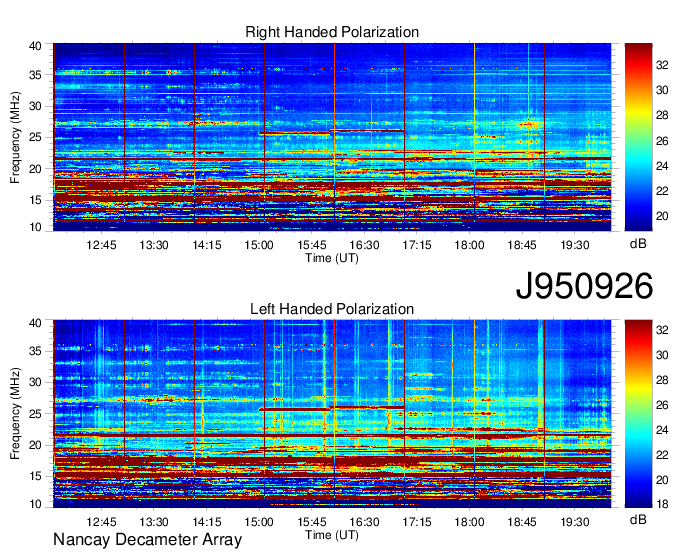Click the "19:30" time tick of Right Handed plot

[x=575, y=245]
